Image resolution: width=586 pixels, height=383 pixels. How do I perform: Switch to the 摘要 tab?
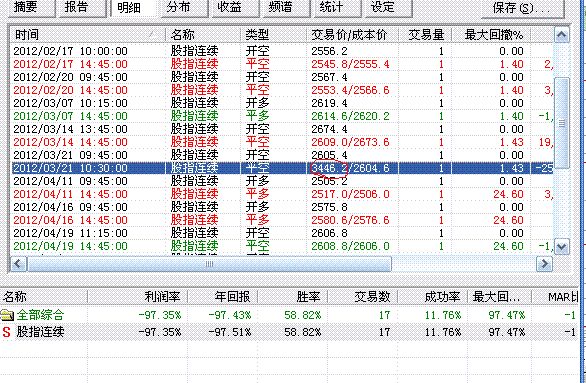click(31, 8)
